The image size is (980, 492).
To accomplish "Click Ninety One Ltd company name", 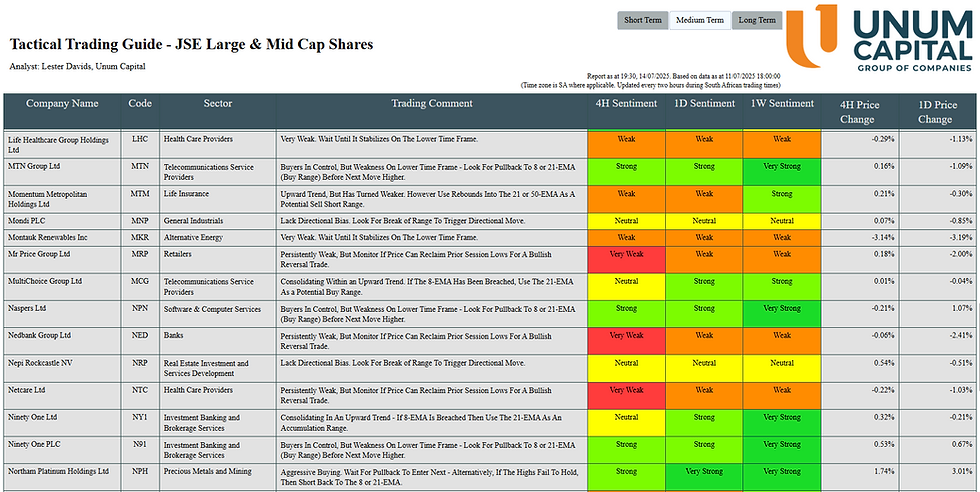I will pos(32,418).
